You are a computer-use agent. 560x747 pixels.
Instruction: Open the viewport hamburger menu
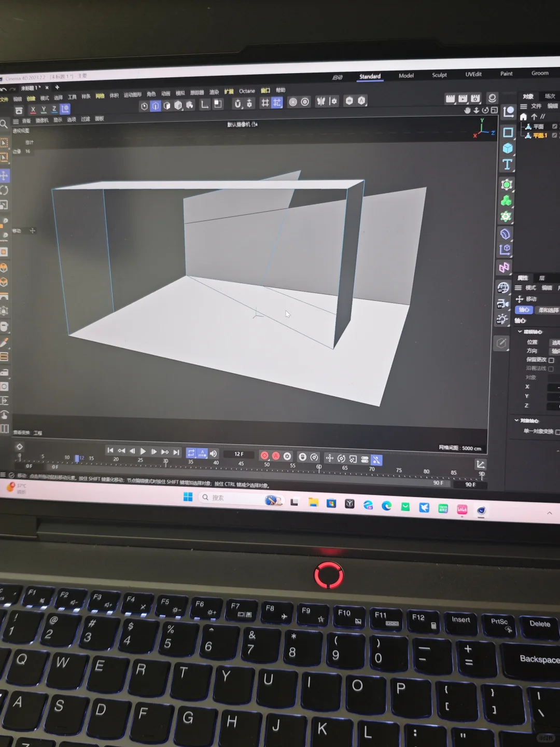(x=16, y=121)
